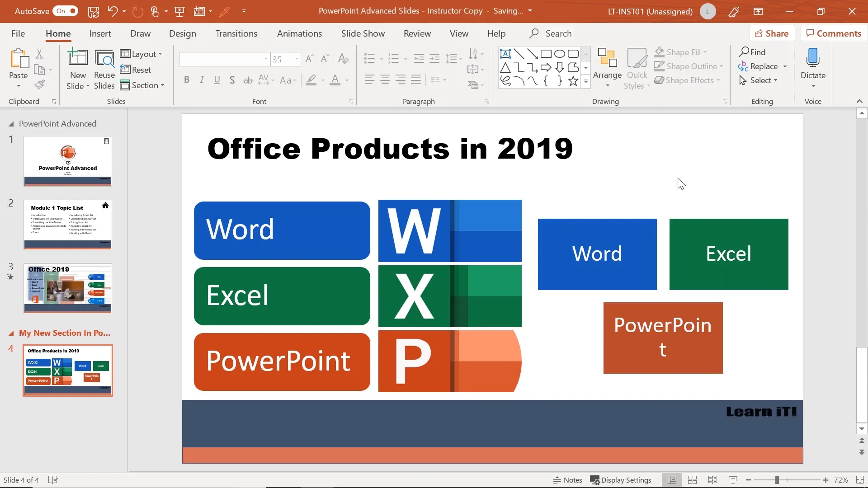Viewport: 868px width, 488px height.
Task: Switch to Animations tab
Action: 299,33
